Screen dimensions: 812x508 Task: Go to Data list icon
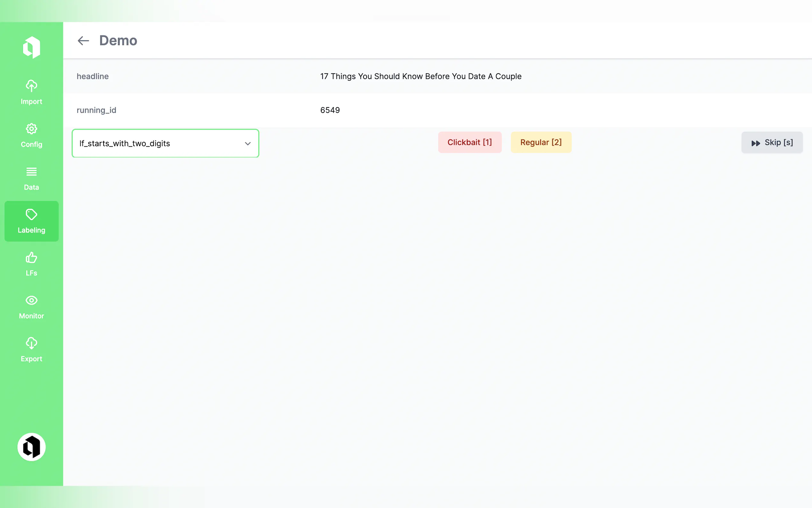(31, 172)
